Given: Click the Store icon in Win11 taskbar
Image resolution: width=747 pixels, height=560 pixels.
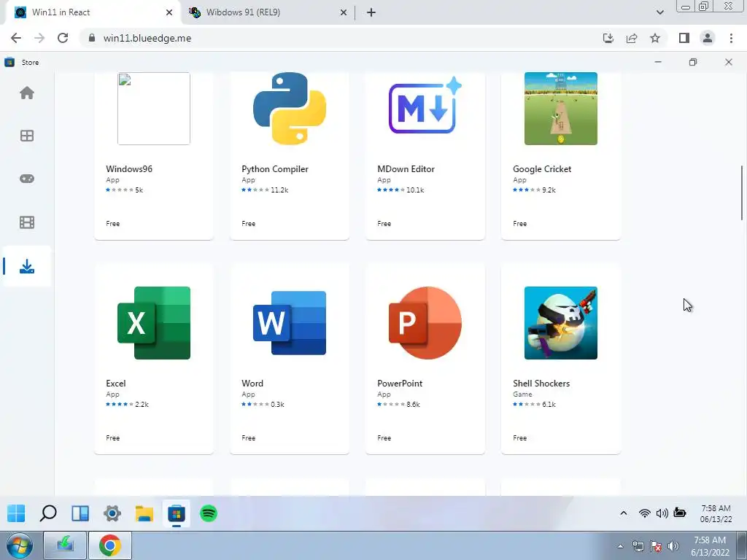Looking at the screenshot, I should (x=177, y=513).
